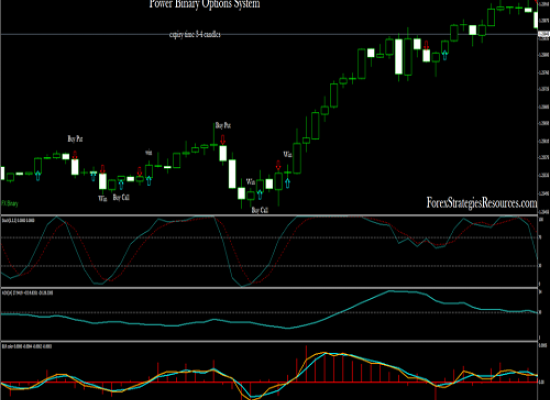This screenshot has height=400, width=550.
Task: Select the cyan up arrow above the left Buy Call label
Action: tap(121, 184)
